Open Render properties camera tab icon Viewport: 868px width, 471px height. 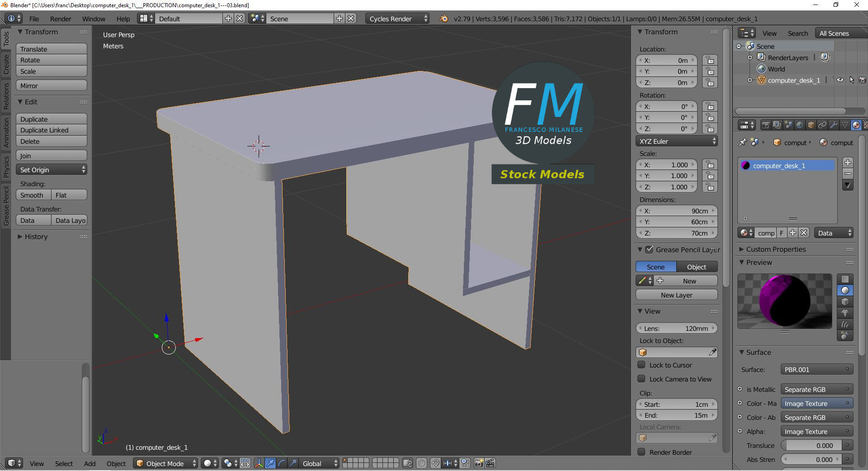click(x=766, y=125)
